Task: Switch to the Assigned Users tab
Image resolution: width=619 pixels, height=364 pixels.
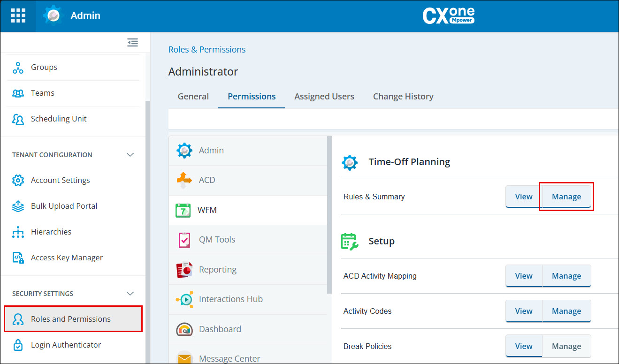Action: tap(324, 97)
